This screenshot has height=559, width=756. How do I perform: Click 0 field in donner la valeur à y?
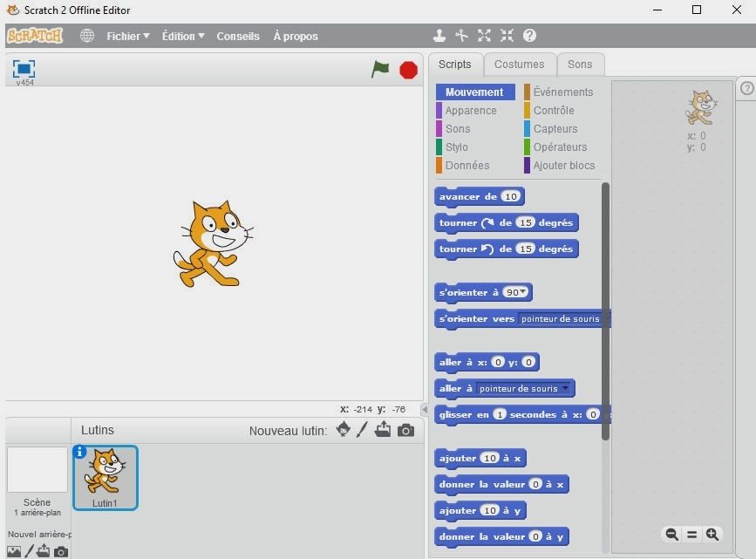coord(535,536)
